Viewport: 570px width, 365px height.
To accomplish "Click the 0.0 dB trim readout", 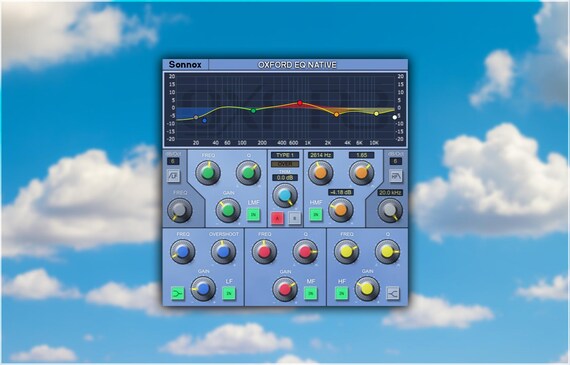I will pos(285,178).
